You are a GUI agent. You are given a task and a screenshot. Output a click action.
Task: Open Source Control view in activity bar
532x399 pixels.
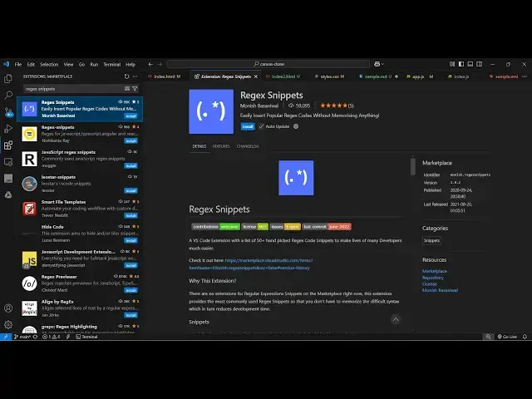8,111
